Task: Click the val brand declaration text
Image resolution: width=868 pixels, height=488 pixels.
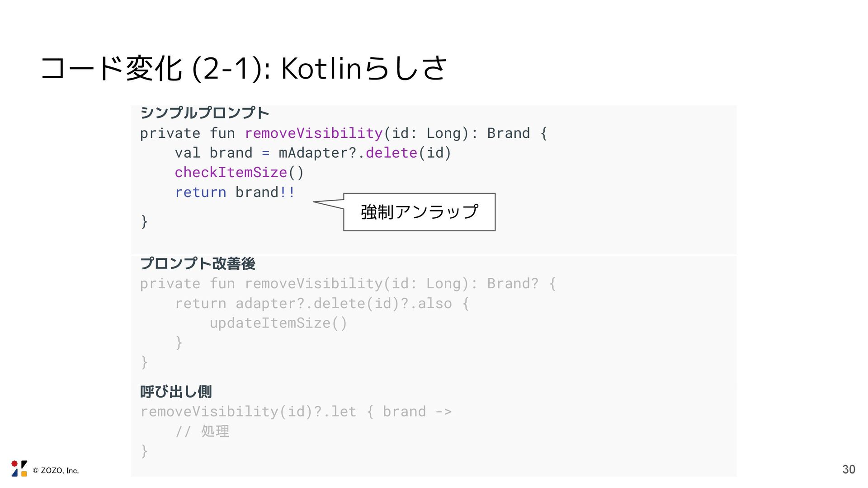Action: pos(213,153)
